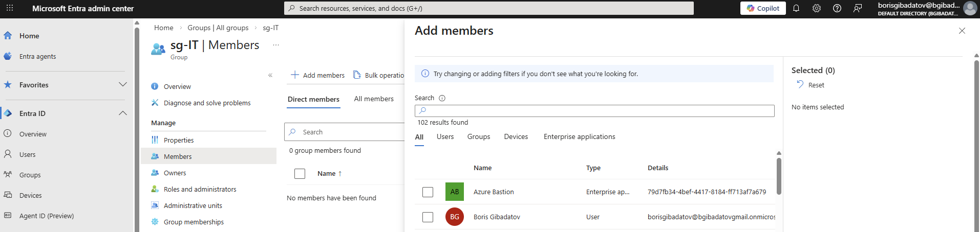Open the settings gear icon
Image resolution: width=980 pixels, height=232 pixels.
point(817,8)
